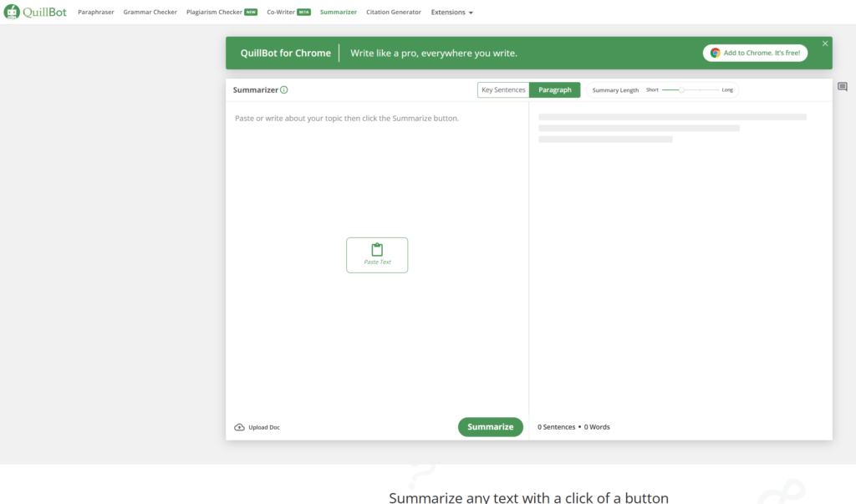This screenshot has width=856, height=504.
Task: Click the Short label of summary length
Action: pyautogui.click(x=652, y=90)
